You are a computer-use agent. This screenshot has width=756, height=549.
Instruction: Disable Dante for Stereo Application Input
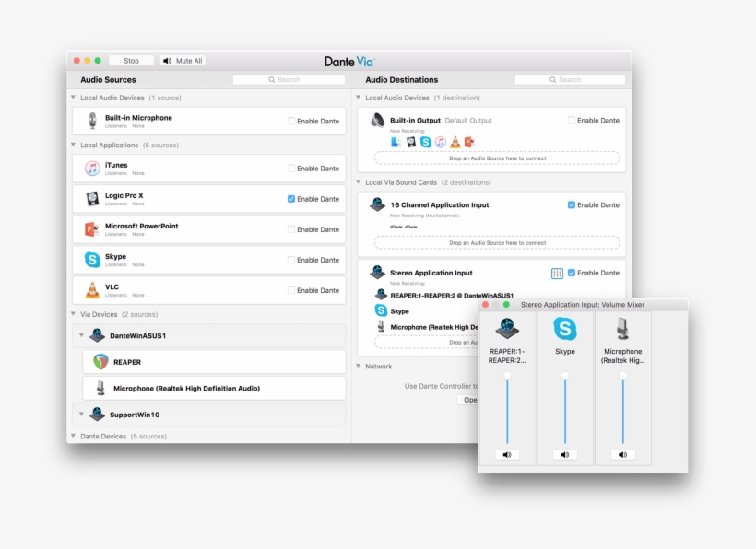pos(572,273)
